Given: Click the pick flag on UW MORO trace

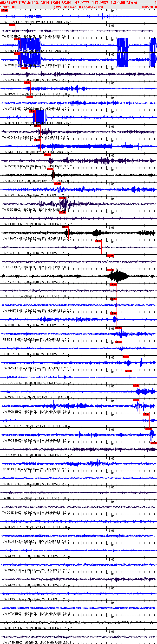Looking at the screenshot, I should (136, 386).
